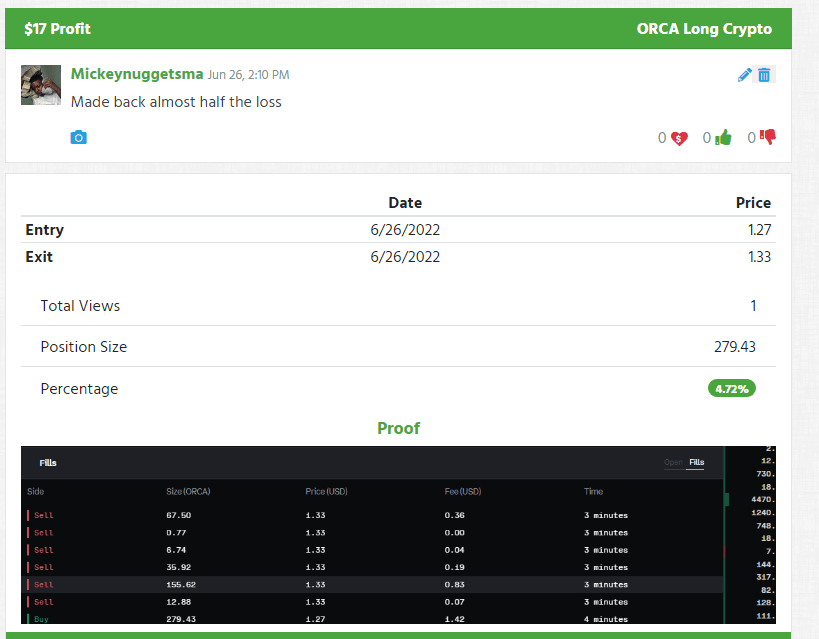Click the Percentage label
The image size is (819, 639).
[x=79, y=389]
